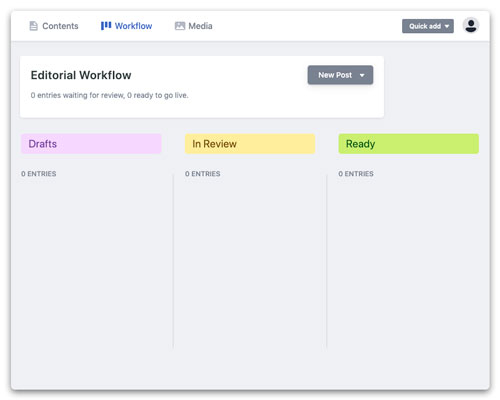Screen dimensions: 500x400
Task: Open the Media tab
Action: 193,26
